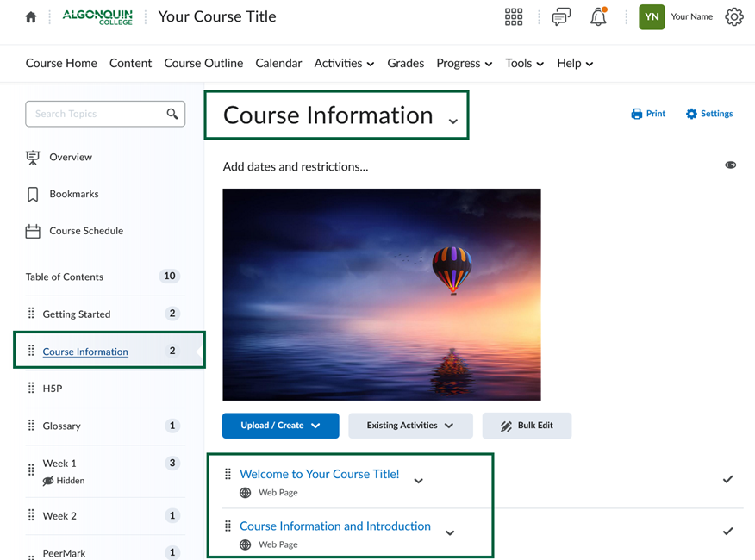Click the search magnifier icon in Search Topics
This screenshot has height=560, width=755.
(x=172, y=114)
